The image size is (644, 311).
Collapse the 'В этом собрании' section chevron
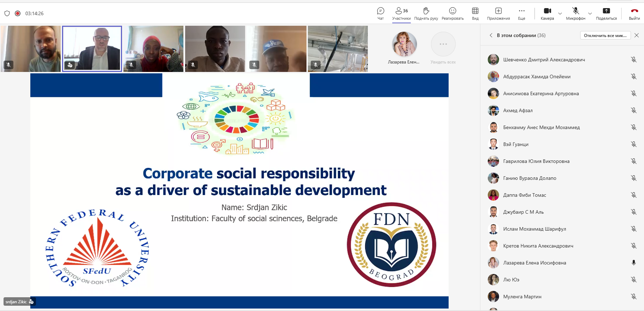(491, 35)
